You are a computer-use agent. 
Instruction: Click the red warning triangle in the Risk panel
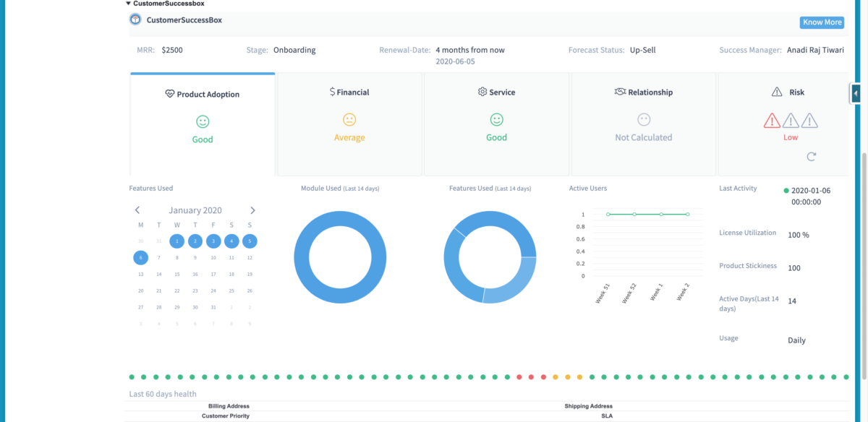772,121
